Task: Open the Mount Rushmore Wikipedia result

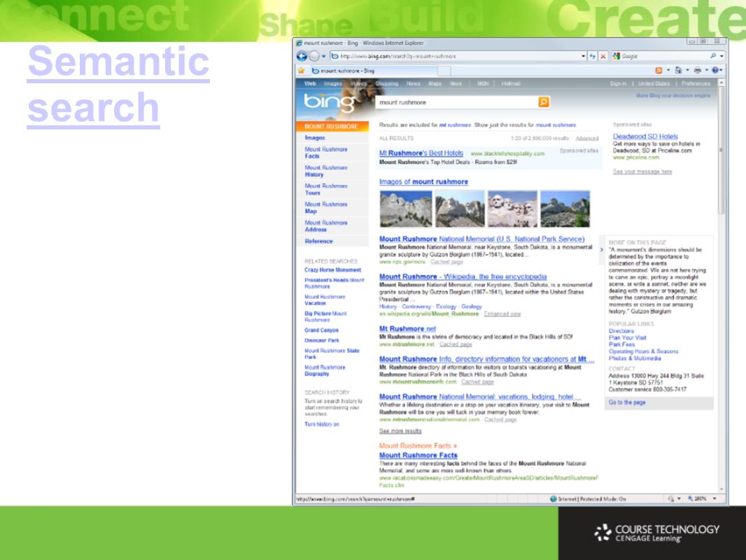Action: pos(463,276)
